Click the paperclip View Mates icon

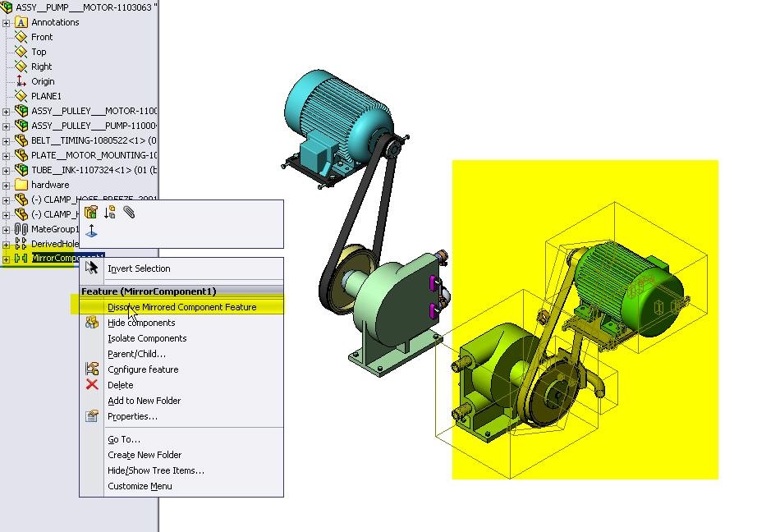pyautogui.click(x=129, y=212)
